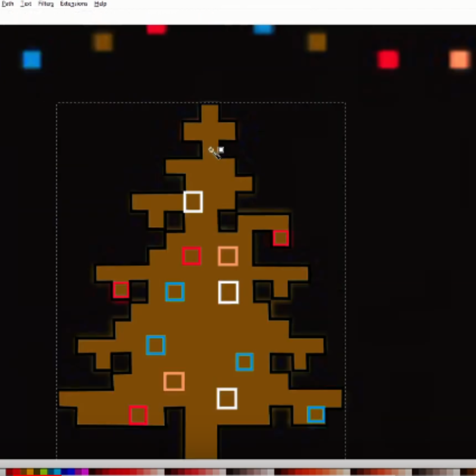The height and width of the screenshot is (476, 476).
Task: Select the green swatch in the palette
Action: tap(44, 471)
